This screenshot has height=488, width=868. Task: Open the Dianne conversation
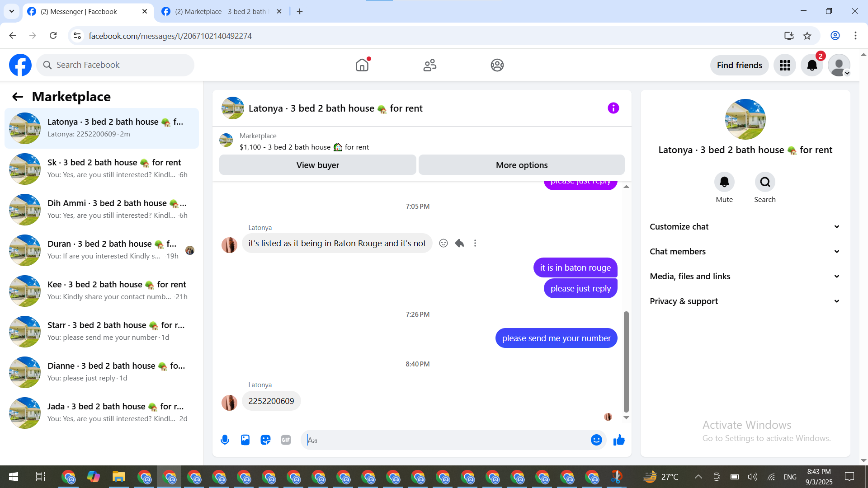(x=102, y=372)
